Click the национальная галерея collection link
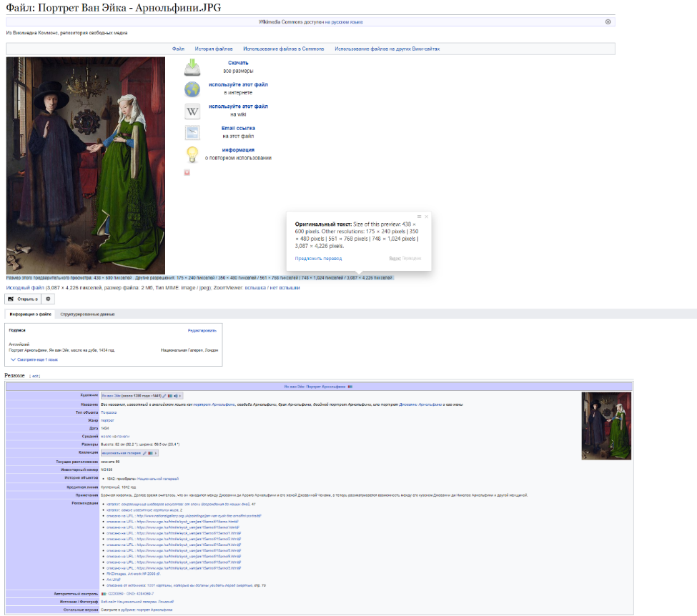The width and height of the screenshot is (697, 616). pos(122,453)
